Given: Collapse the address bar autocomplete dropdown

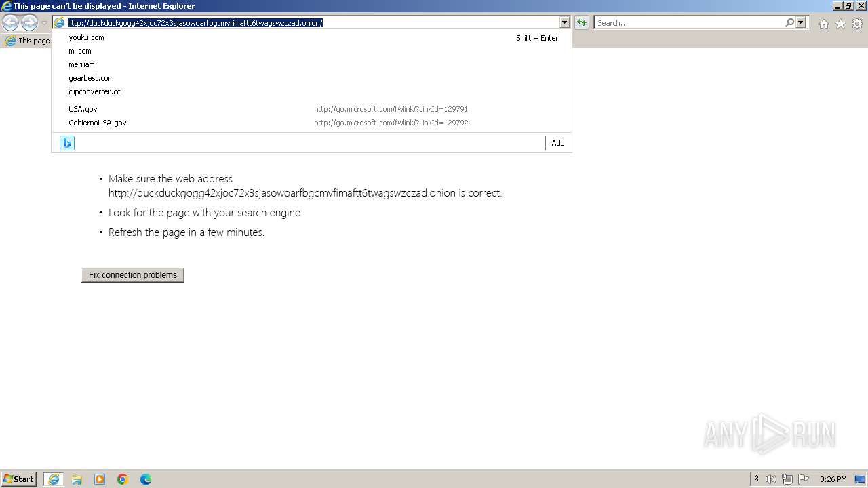Looking at the screenshot, I should coord(564,23).
